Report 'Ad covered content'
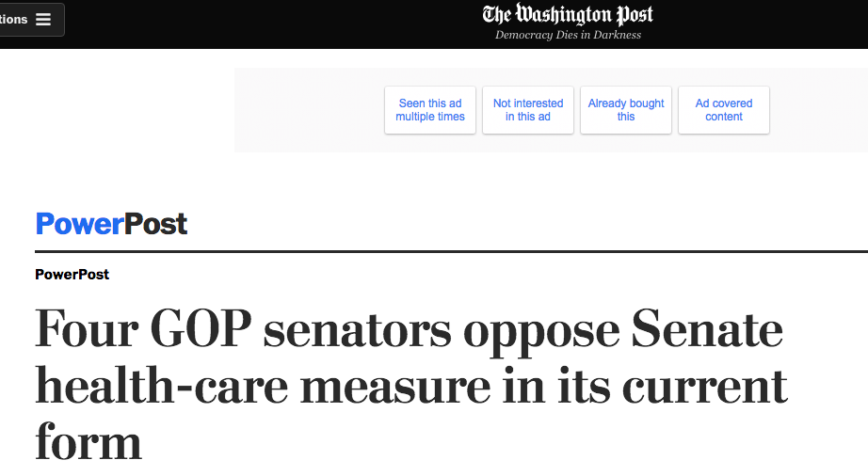 (724, 110)
